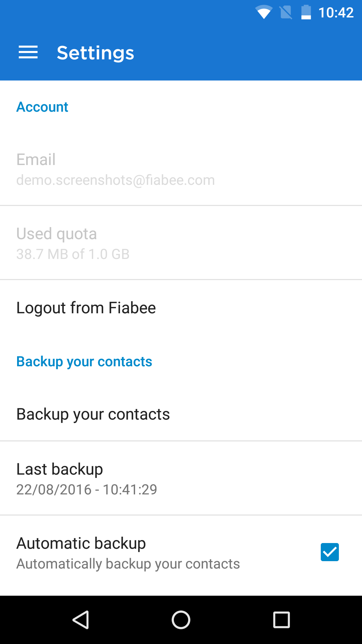Tap the battery status icon
The width and height of the screenshot is (362, 644).
click(x=306, y=13)
